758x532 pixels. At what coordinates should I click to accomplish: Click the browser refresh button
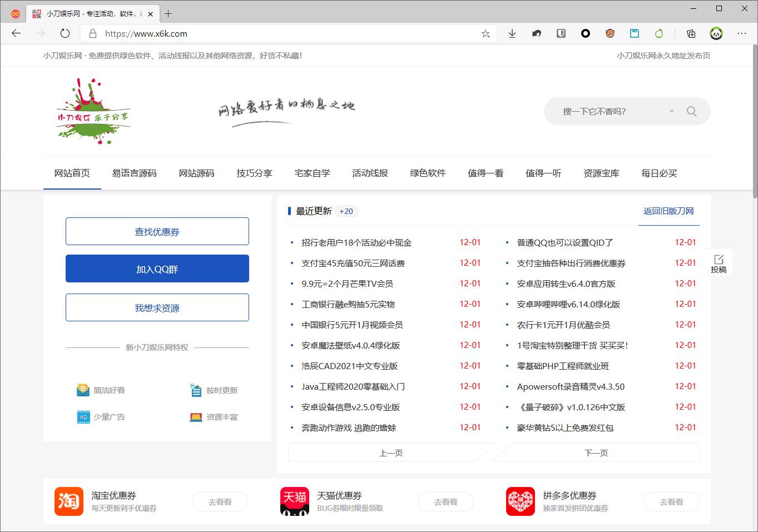coord(65,33)
